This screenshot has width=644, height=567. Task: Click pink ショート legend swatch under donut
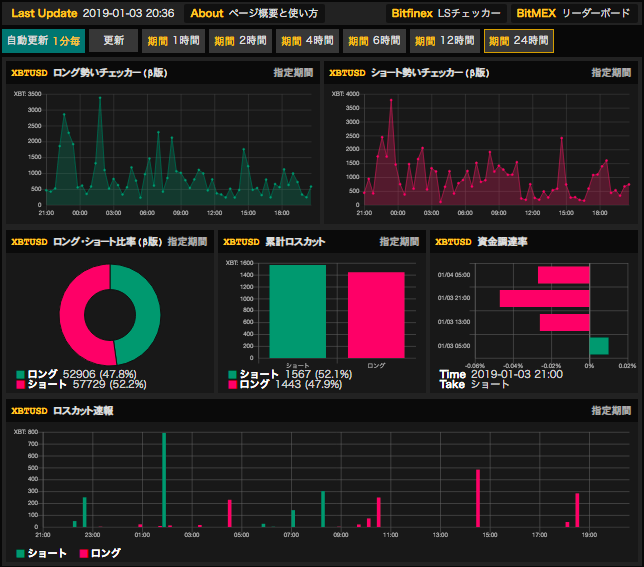pyautogui.click(x=21, y=385)
